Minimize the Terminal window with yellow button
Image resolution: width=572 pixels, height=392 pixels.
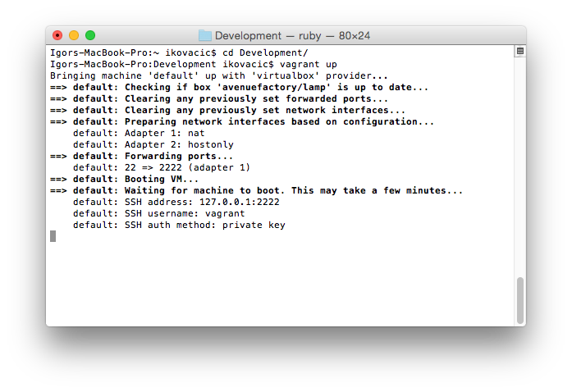click(x=74, y=35)
